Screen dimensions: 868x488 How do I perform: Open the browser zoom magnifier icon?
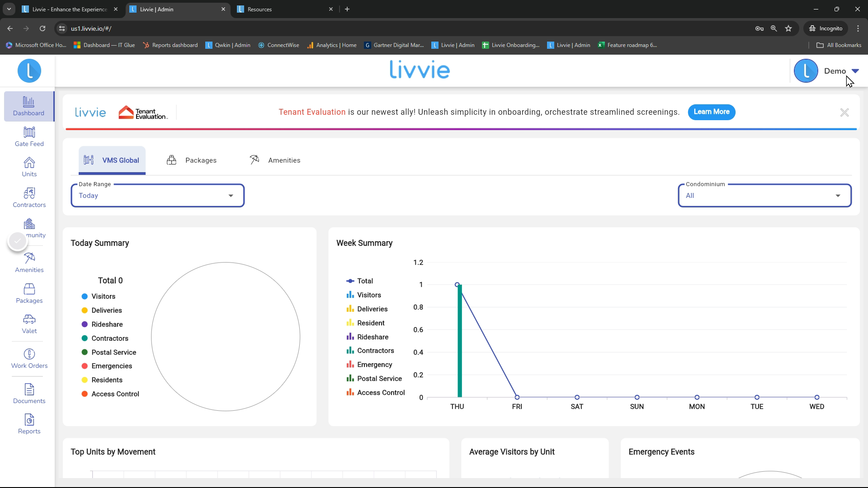774,28
